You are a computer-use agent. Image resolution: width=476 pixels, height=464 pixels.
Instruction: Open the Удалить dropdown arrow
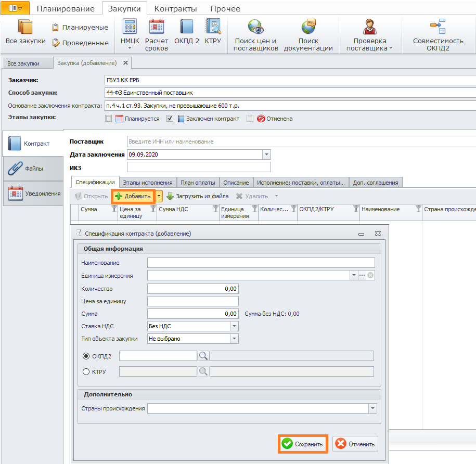[x=276, y=196]
